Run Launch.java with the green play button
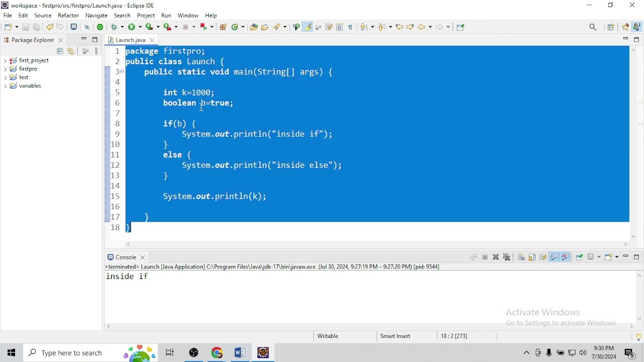This screenshot has height=362, width=644. click(x=132, y=27)
